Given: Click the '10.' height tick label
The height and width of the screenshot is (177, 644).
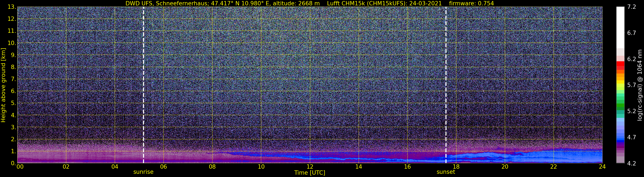Looking at the screenshot, I should (x=12, y=43).
